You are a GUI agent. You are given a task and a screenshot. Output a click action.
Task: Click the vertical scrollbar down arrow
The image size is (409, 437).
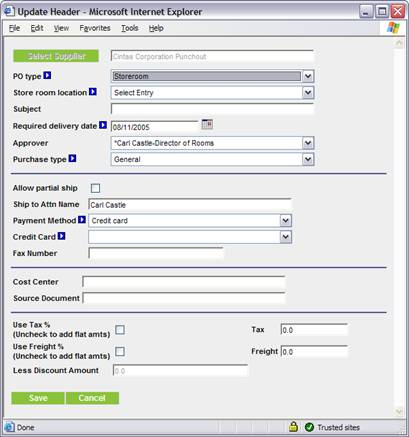pos(399,412)
